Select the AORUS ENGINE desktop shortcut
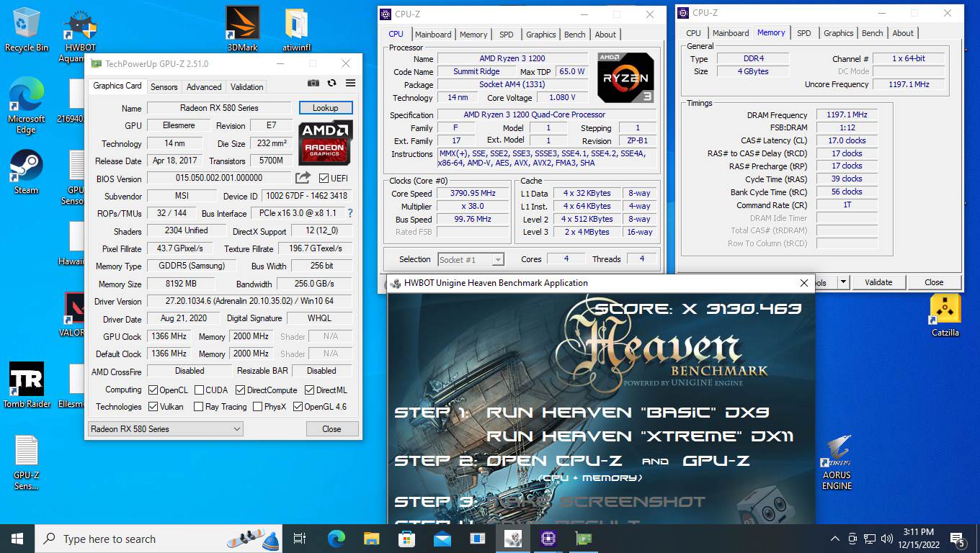Viewport: 980px width, 553px height. click(837, 462)
